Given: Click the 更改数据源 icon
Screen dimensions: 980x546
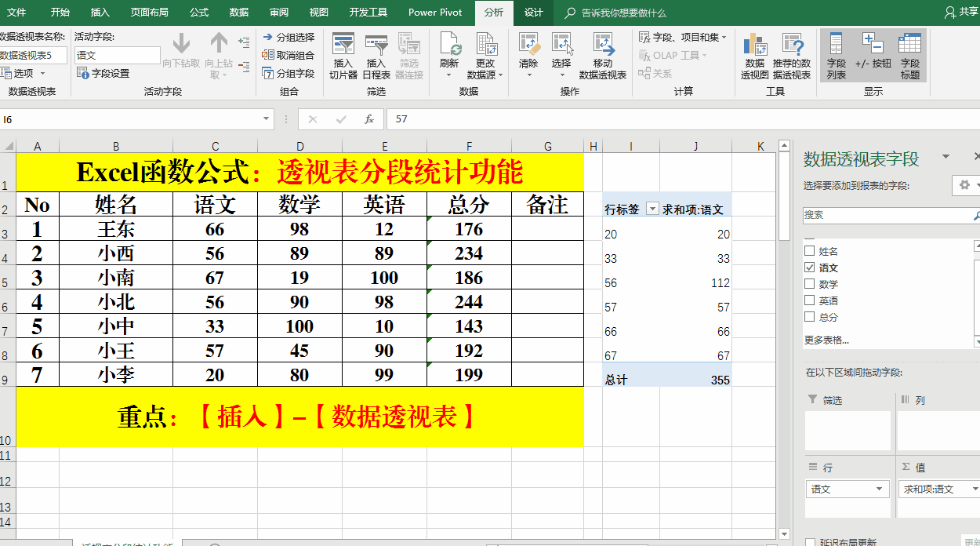Looking at the screenshot, I should tap(485, 56).
